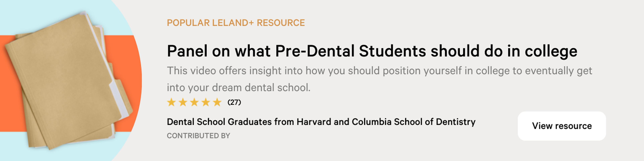Click the Columbia School of Dentistry text
This screenshot has width=644, height=161.
point(414,122)
